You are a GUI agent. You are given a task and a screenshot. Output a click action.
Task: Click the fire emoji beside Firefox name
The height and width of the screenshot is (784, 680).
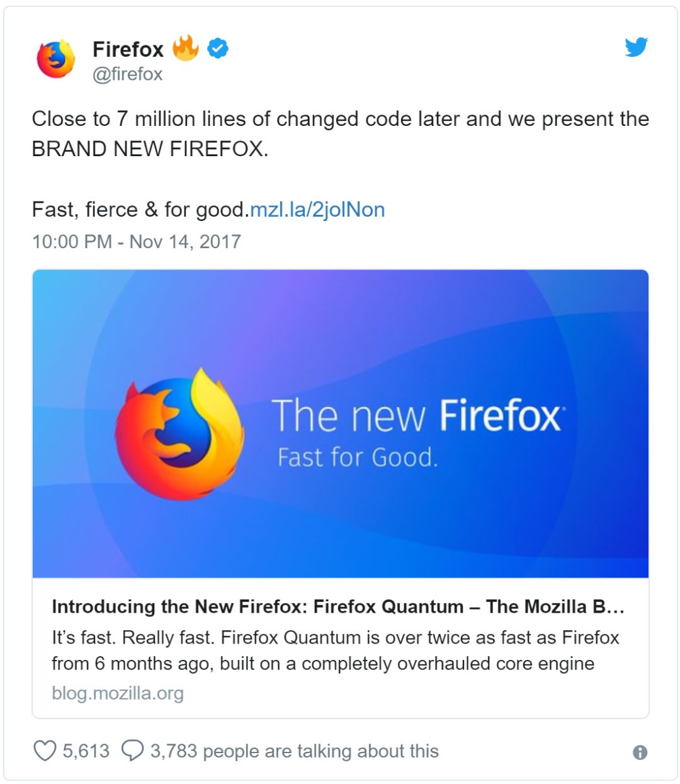186,47
